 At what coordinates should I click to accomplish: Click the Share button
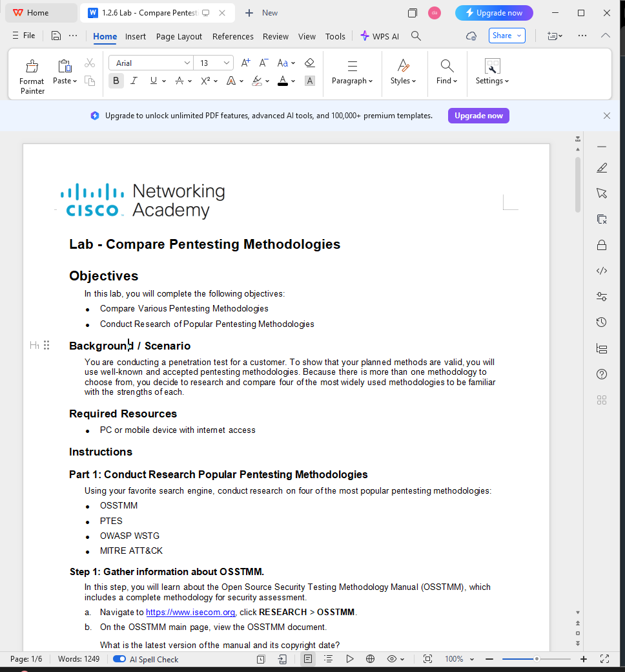tap(507, 36)
